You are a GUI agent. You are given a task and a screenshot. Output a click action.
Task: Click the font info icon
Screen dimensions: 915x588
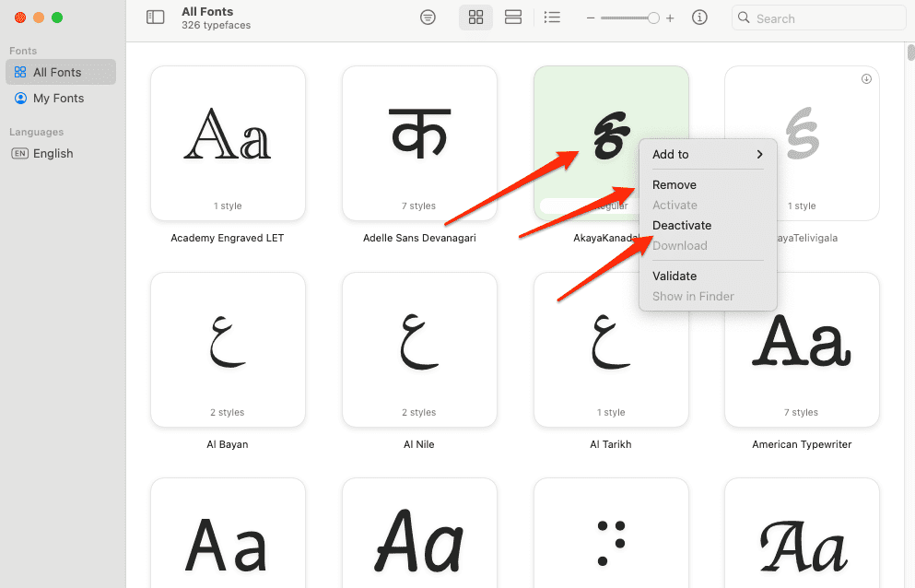click(699, 18)
